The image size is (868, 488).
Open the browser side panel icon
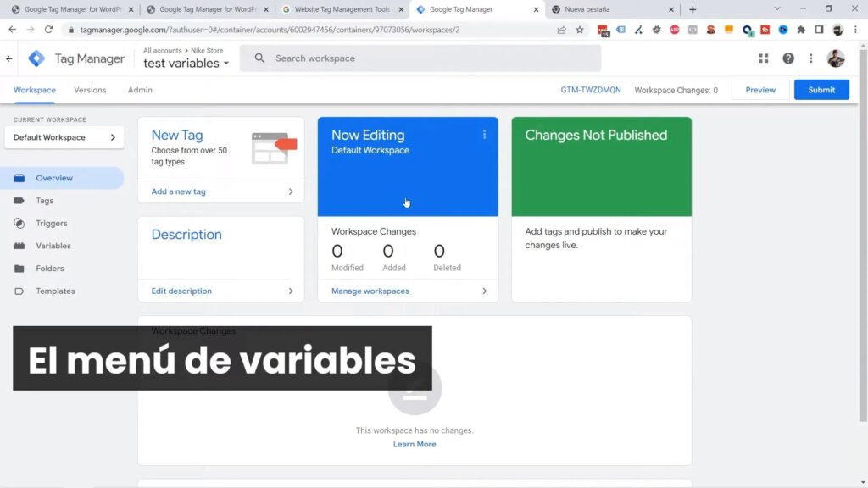[x=820, y=30]
